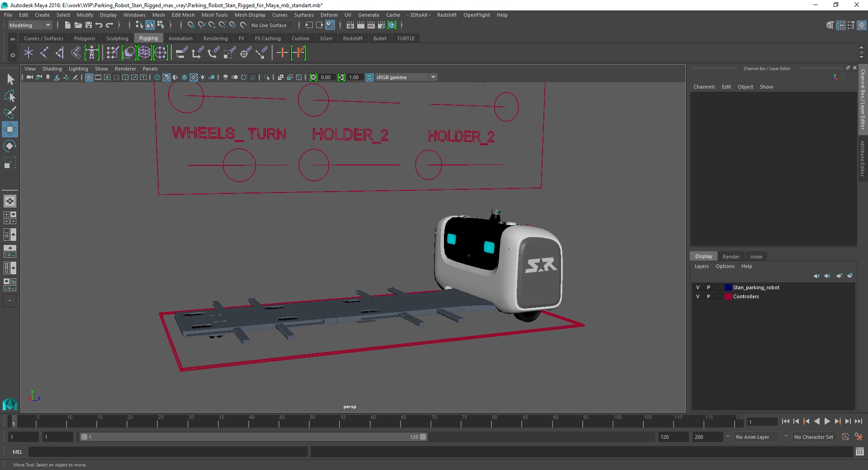Open the animation preferences icon beside the character set
868x470 pixels.
[858, 437]
